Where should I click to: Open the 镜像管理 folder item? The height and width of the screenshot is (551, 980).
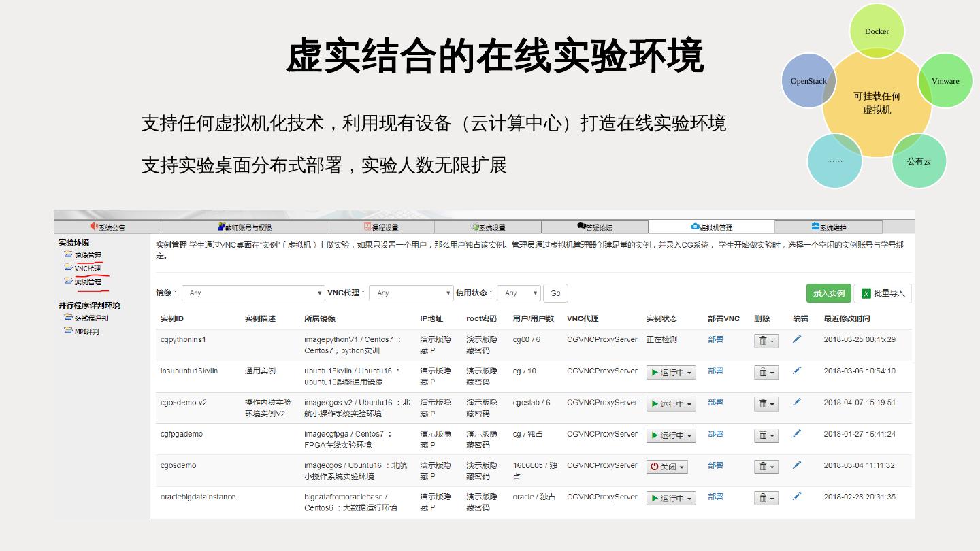pyautogui.click(x=87, y=255)
